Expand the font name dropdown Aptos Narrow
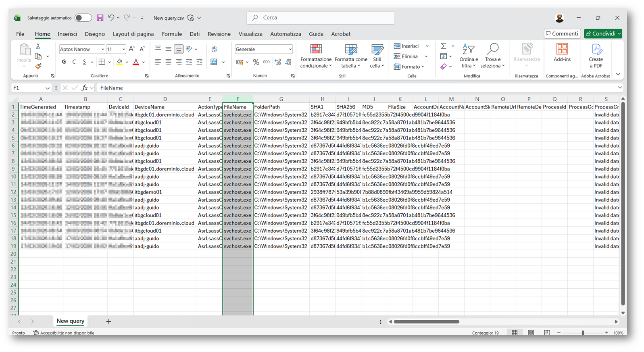 [102, 49]
